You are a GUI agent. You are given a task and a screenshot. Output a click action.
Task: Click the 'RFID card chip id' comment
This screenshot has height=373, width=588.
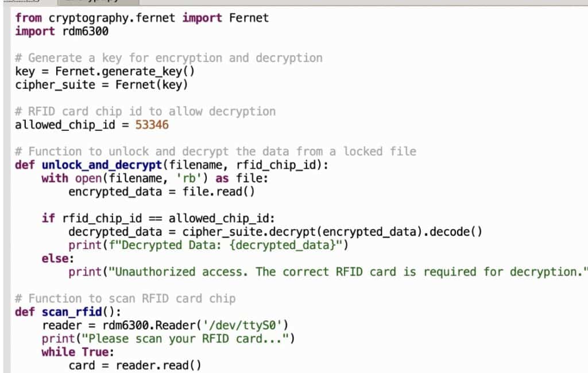pyautogui.click(x=145, y=111)
